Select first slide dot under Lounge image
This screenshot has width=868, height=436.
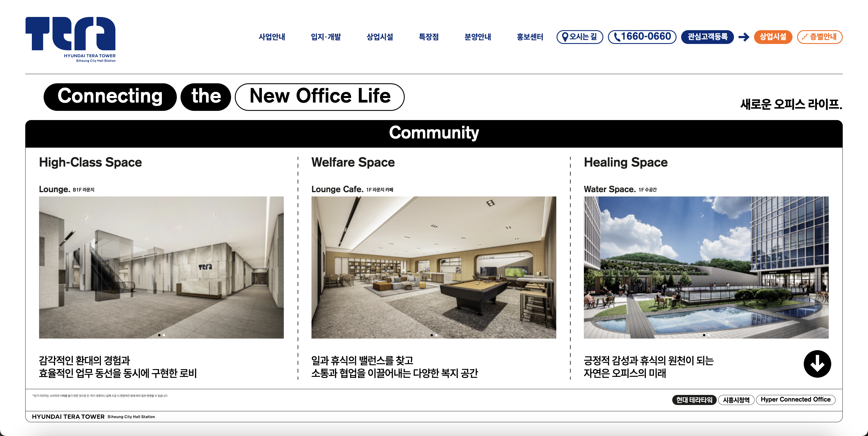159,335
